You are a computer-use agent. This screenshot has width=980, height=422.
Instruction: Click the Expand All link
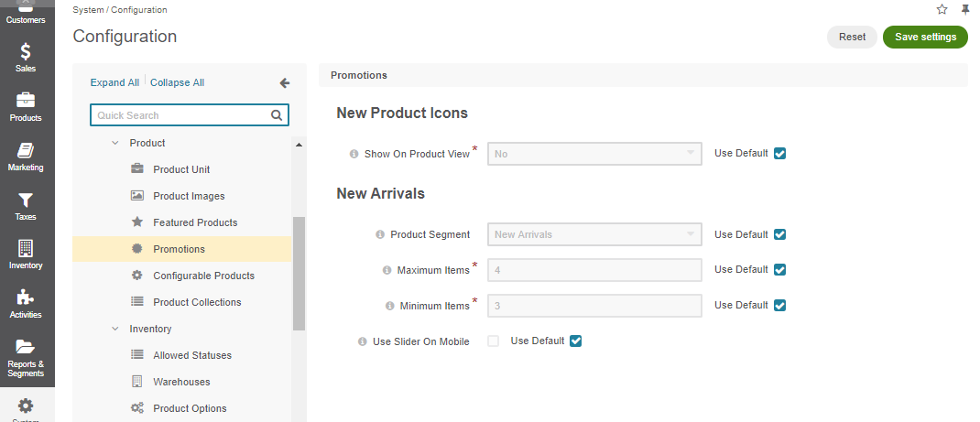click(114, 83)
